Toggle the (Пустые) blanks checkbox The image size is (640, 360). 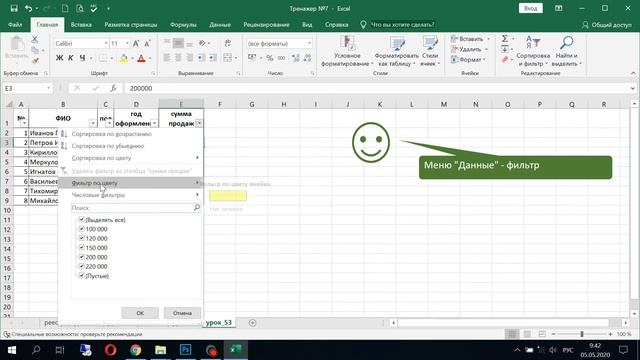82,276
